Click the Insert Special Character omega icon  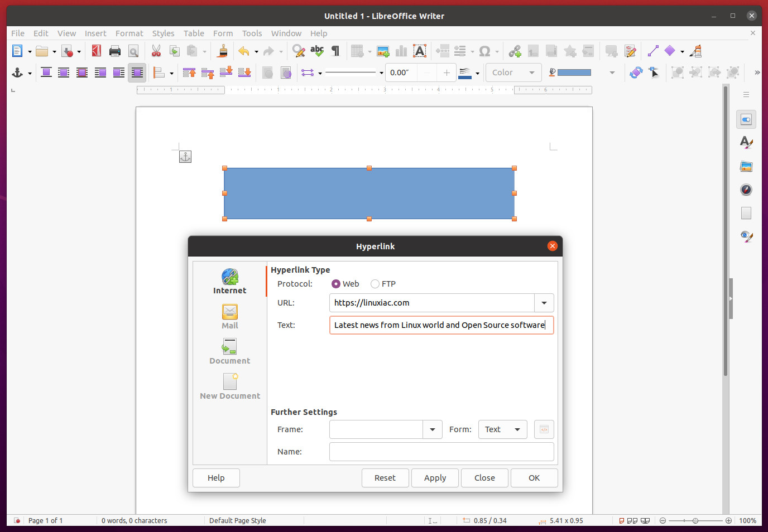[484, 51]
